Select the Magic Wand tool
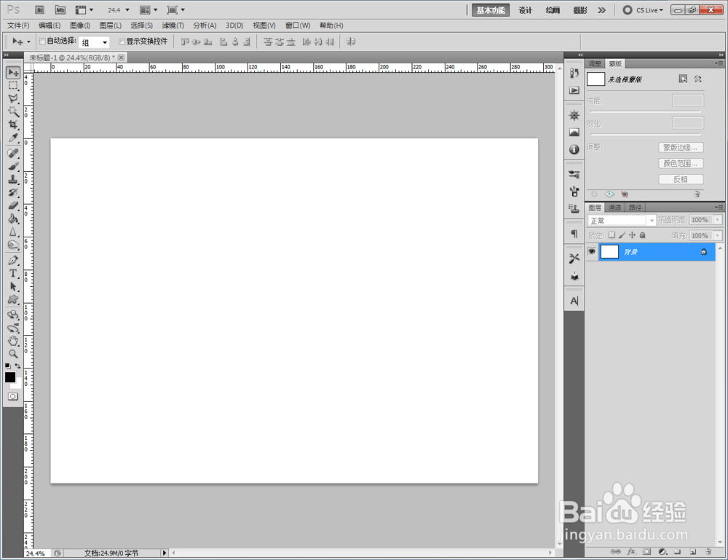728x560 pixels. (13, 111)
